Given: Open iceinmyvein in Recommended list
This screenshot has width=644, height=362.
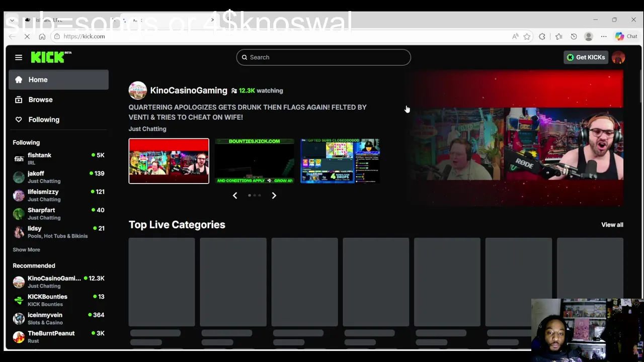Looking at the screenshot, I should [x=58, y=318].
